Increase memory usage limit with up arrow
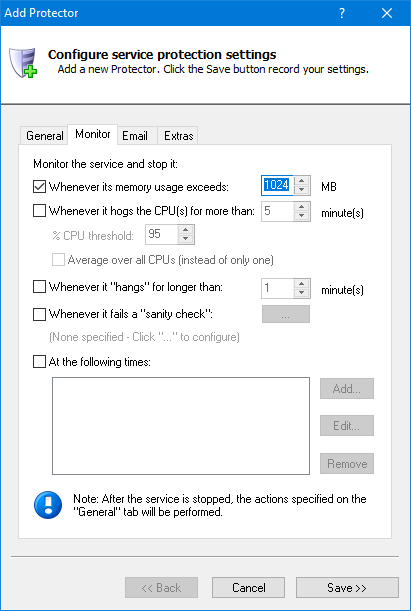This screenshot has height=611, width=411. [302, 181]
